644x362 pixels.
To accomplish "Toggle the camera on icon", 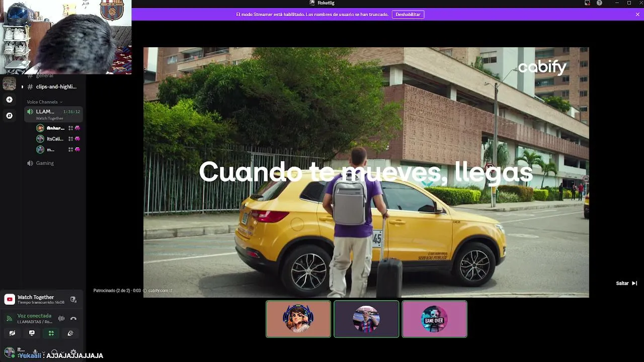I will tap(12, 333).
